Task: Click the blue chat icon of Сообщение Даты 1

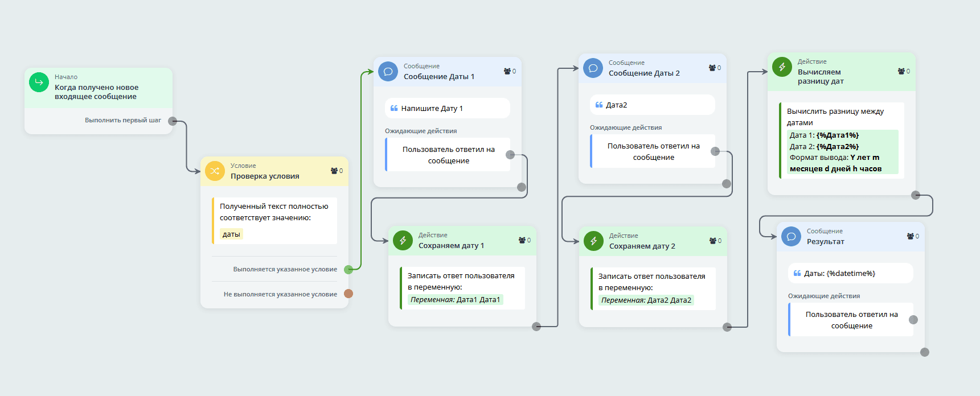Action: [x=388, y=71]
